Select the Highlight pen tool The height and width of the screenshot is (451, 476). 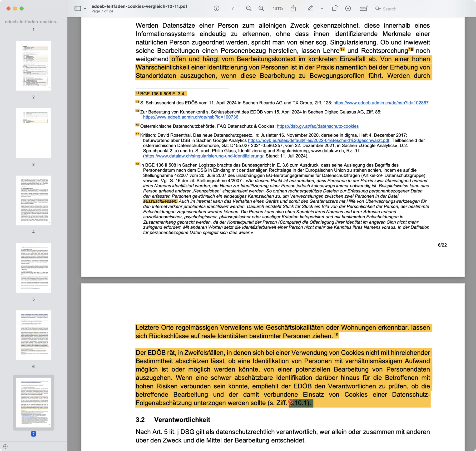coord(310,9)
